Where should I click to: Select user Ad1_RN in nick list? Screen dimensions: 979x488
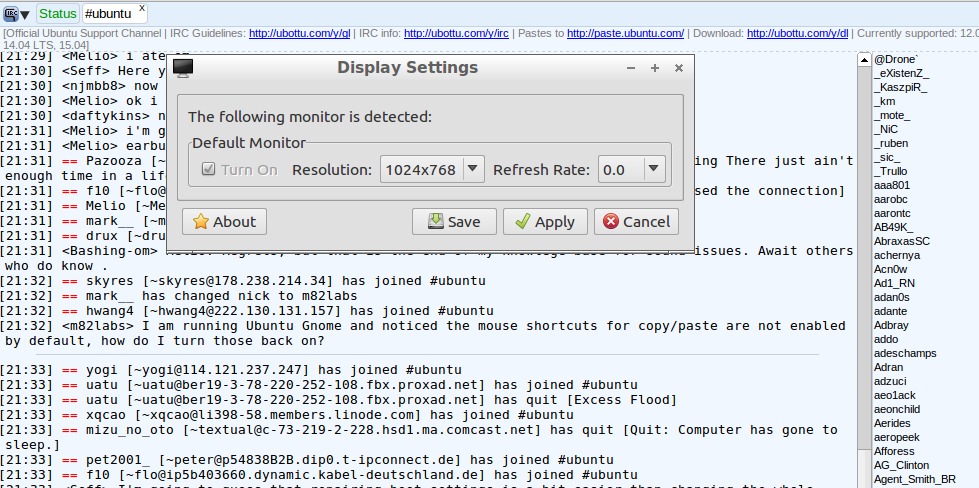tap(894, 283)
